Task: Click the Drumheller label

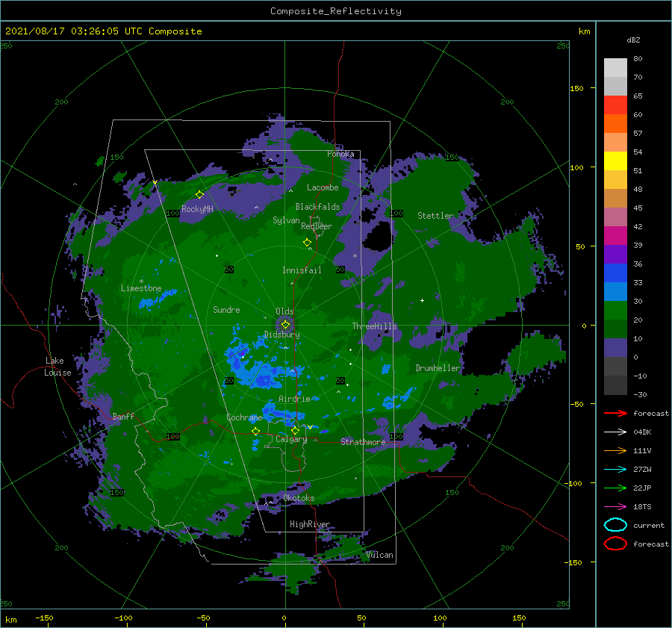Action: coord(438,368)
